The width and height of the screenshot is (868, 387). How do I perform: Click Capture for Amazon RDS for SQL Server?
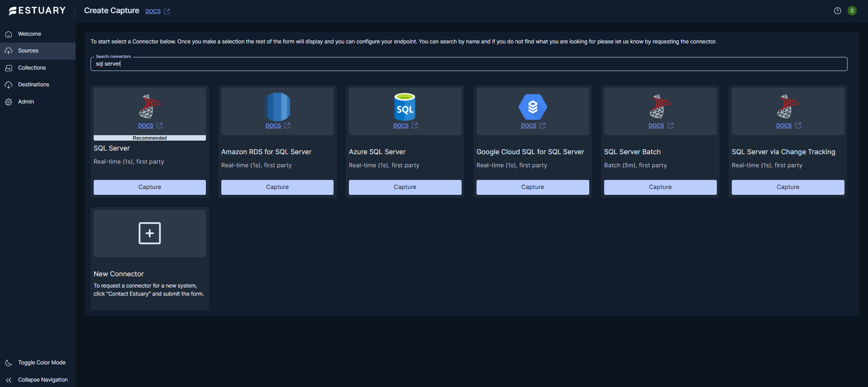277,187
